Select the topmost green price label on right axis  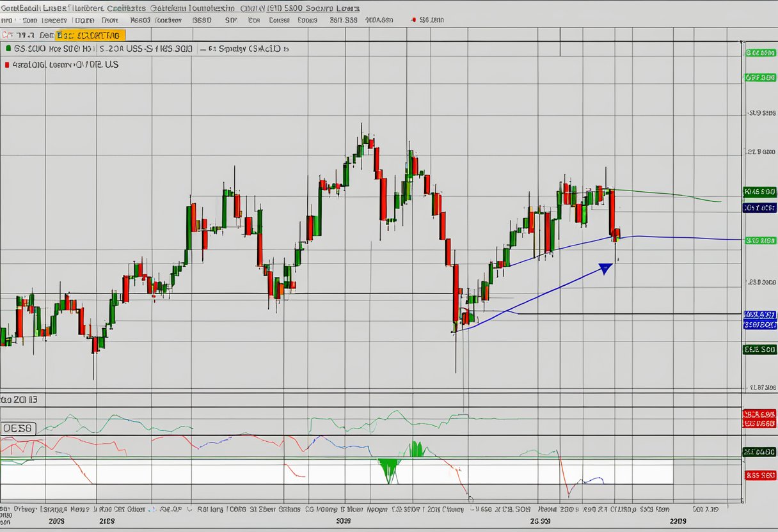click(x=760, y=53)
